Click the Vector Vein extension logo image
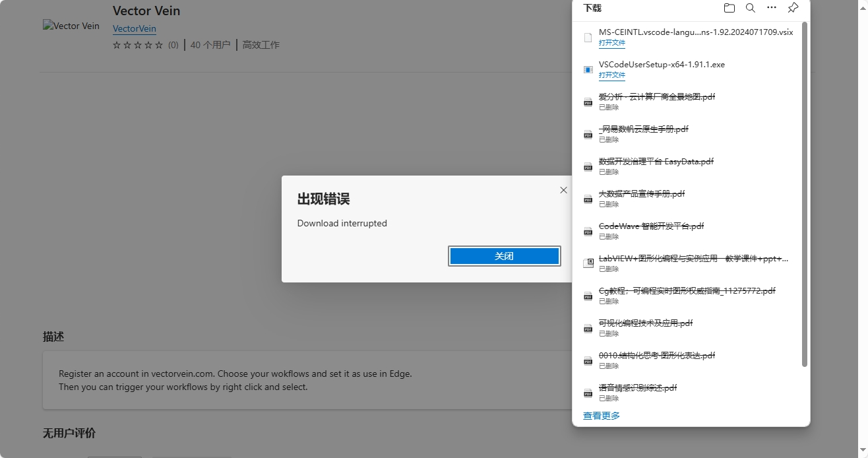Screen dimensions: 868x458 pyautogui.click(x=71, y=26)
